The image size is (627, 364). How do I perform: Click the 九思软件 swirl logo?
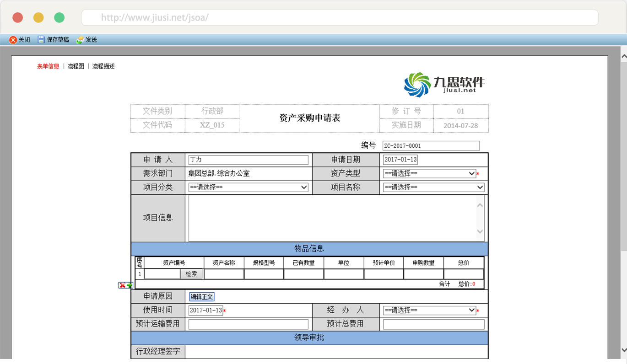click(417, 85)
